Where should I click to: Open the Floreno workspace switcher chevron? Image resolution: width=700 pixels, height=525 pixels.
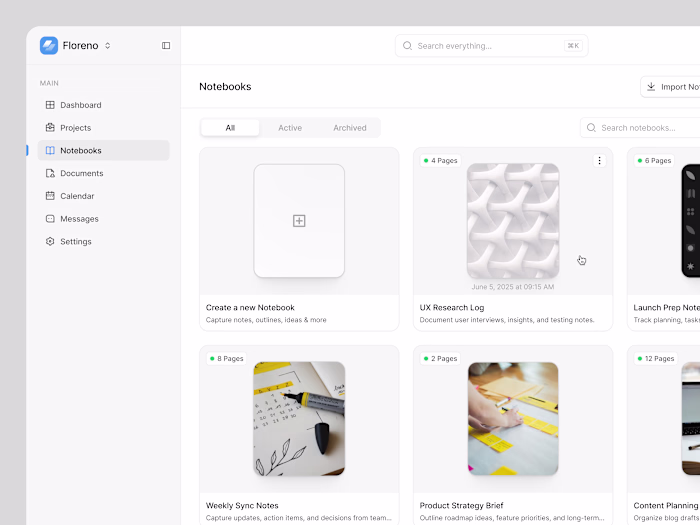(x=108, y=46)
